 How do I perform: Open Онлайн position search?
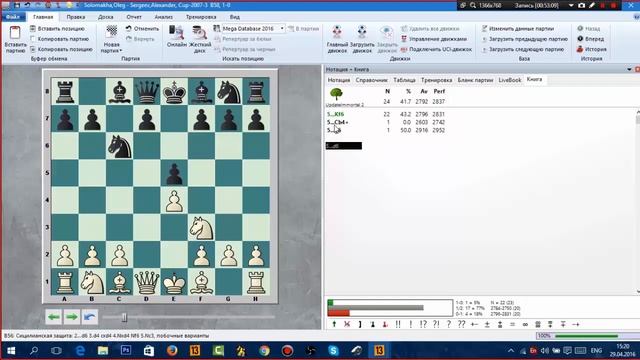click(x=176, y=36)
